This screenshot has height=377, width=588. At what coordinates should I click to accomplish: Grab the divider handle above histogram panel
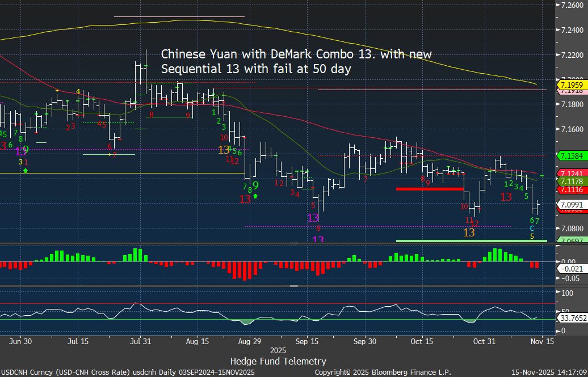tap(294, 243)
